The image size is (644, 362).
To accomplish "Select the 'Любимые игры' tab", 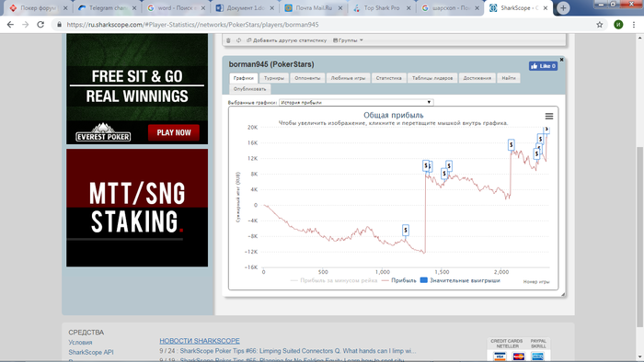I will pyautogui.click(x=348, y=78).
